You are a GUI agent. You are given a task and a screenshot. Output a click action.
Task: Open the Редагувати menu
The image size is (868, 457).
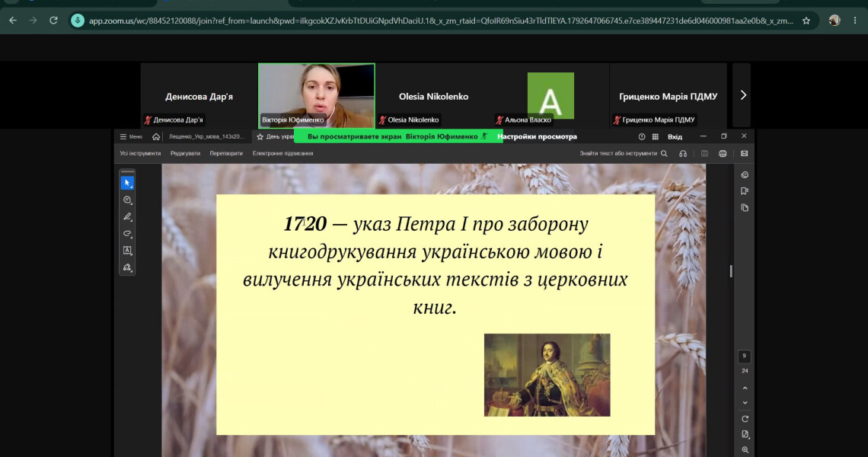[185, 153]
